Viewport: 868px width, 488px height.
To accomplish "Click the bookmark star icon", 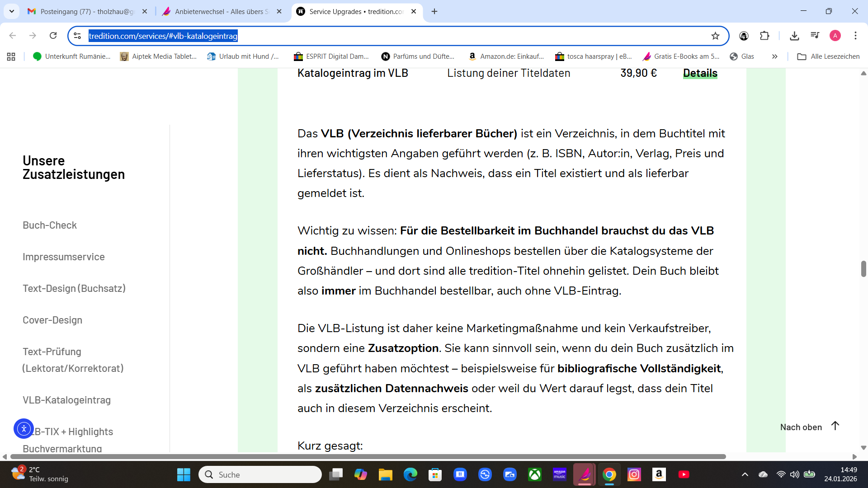I will point(715,36).
